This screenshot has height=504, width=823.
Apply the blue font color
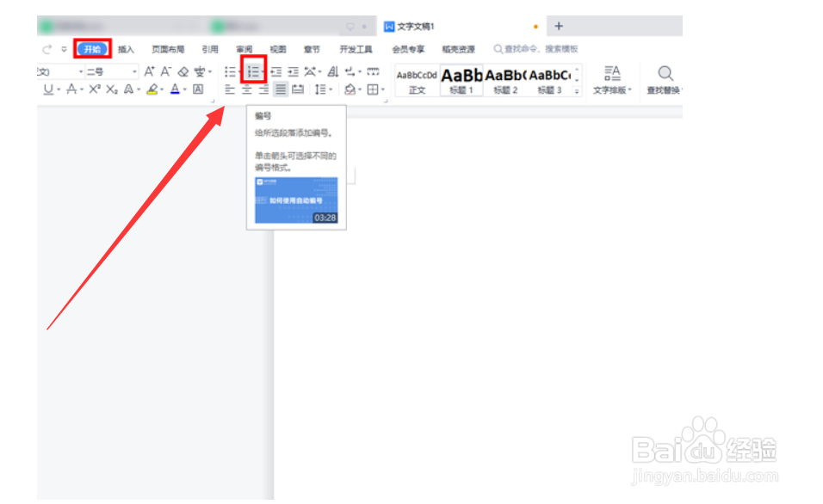click(x=176, y=89)
